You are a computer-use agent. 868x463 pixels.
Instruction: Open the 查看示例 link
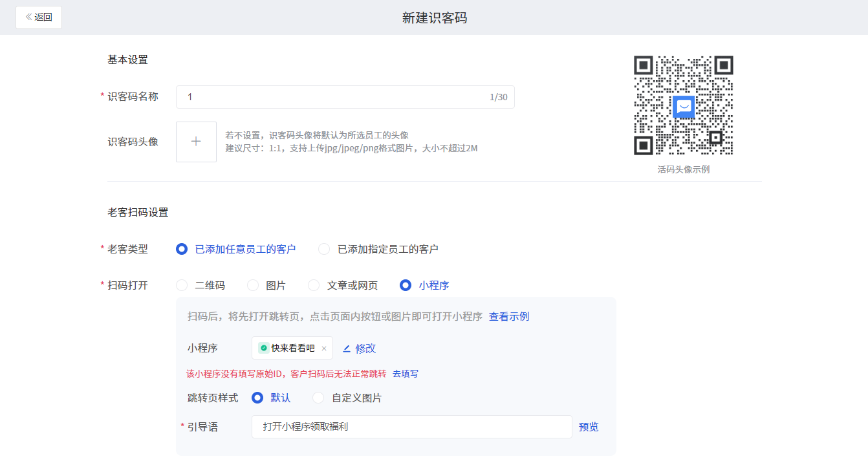tap(509, 316)
